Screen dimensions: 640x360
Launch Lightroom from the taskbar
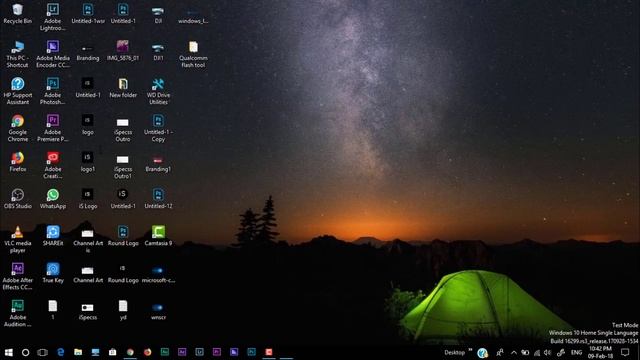pyautogui.click(x=199, y=352)
